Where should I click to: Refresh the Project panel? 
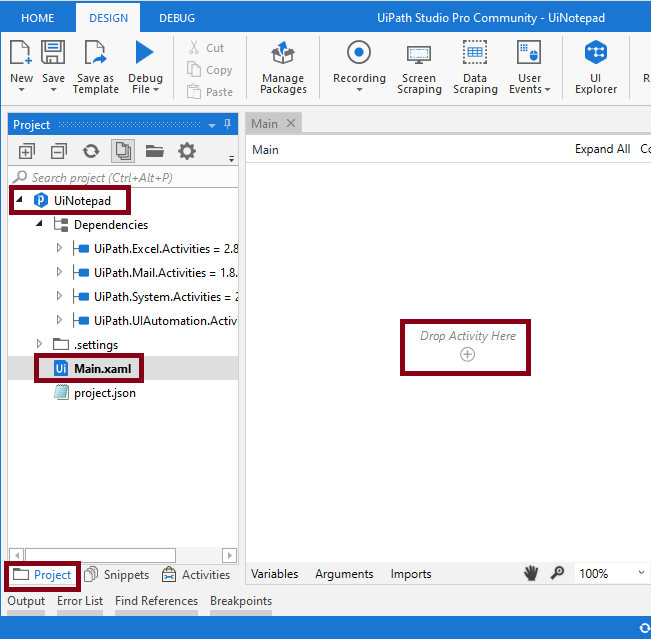pos(91,151)
